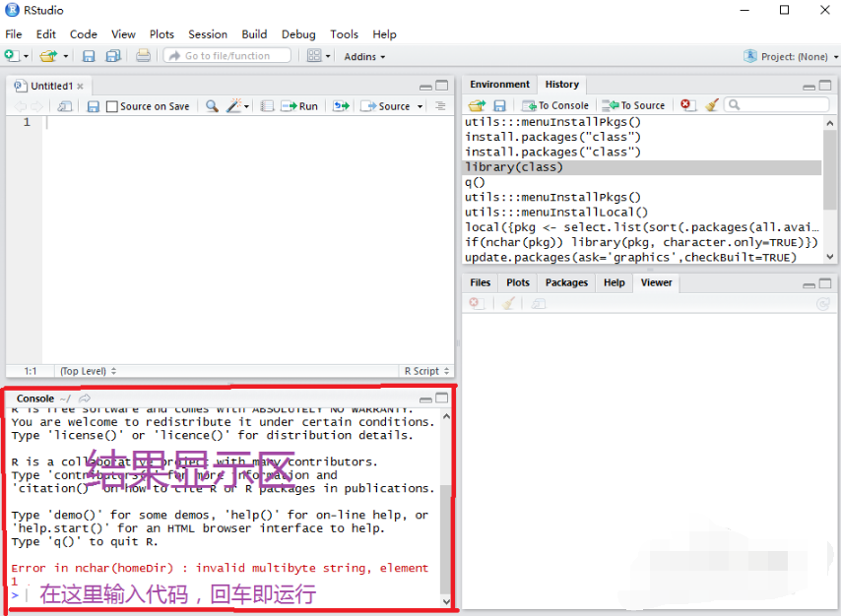The height and width of the screenshot is (616, 841).
Task: Select library(class) in the History list
Action: pyautogui.click(x=514, y=165)
